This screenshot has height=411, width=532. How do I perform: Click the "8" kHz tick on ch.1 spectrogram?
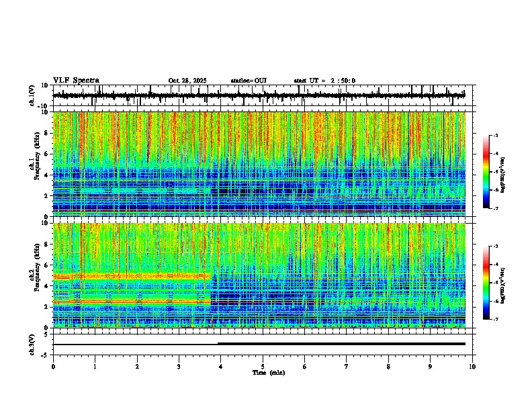(x=46, y=133)
